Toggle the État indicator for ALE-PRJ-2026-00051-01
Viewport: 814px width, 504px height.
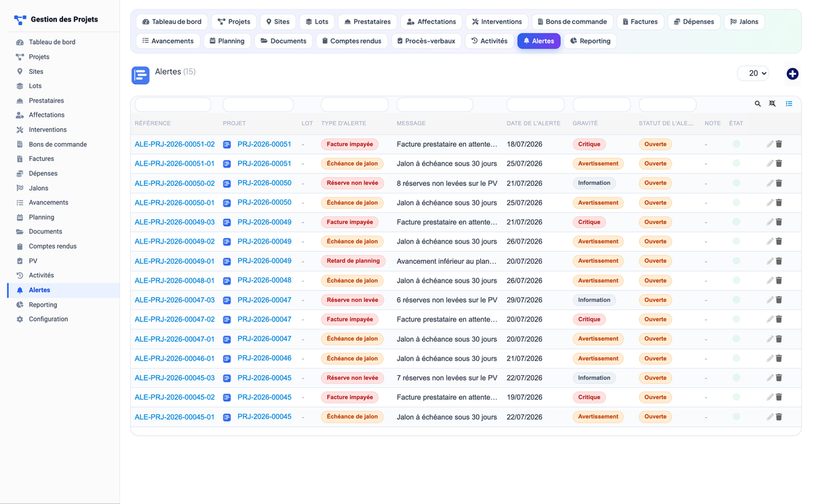[736, 163]
